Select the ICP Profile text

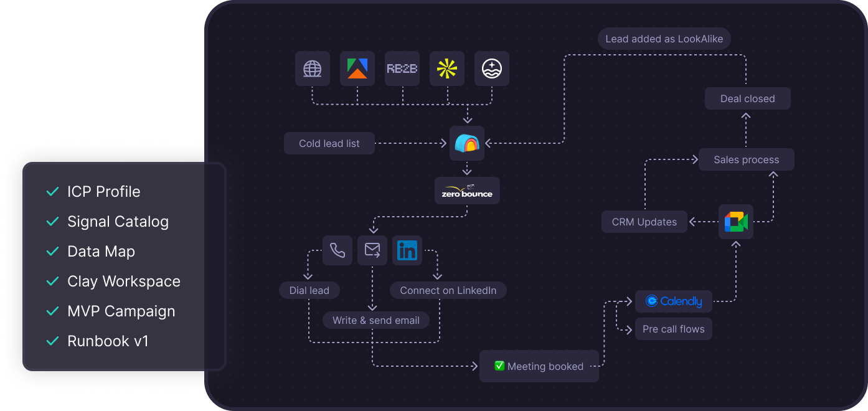(104, 192)
